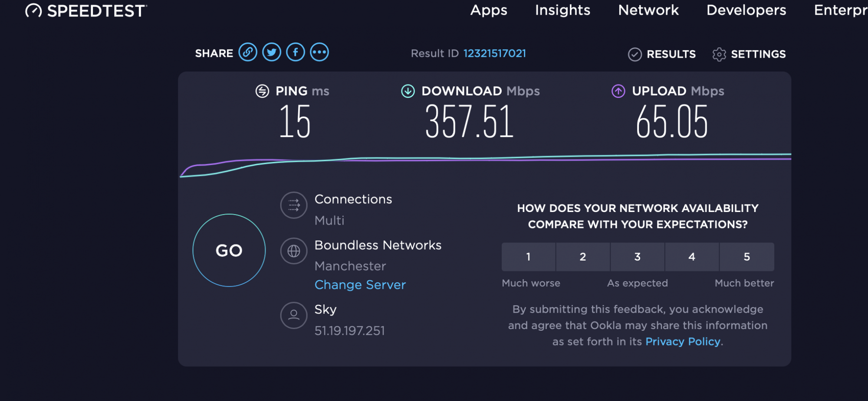The width and height of the screenshot is (868, 401).
Task: Click the UPLOAD Mbps heading
Action: point(678,91)
